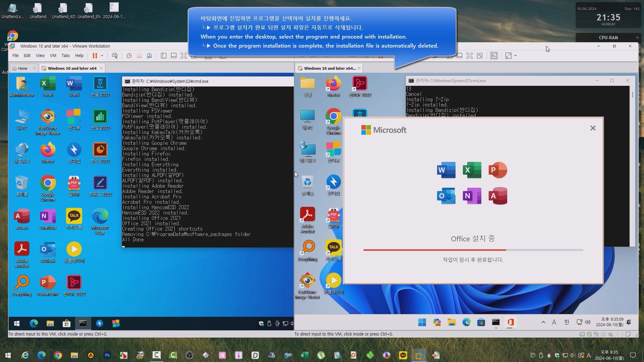Screen dimensions: 644x362
Task: Open the VM menu
Action: click(53, 56)
